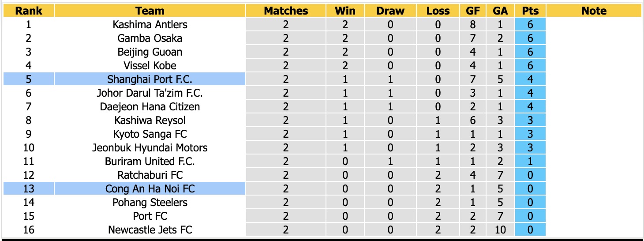This screenshot has height=241, width=644.
Task: Select the Matches column header
Action: (286, 11)
